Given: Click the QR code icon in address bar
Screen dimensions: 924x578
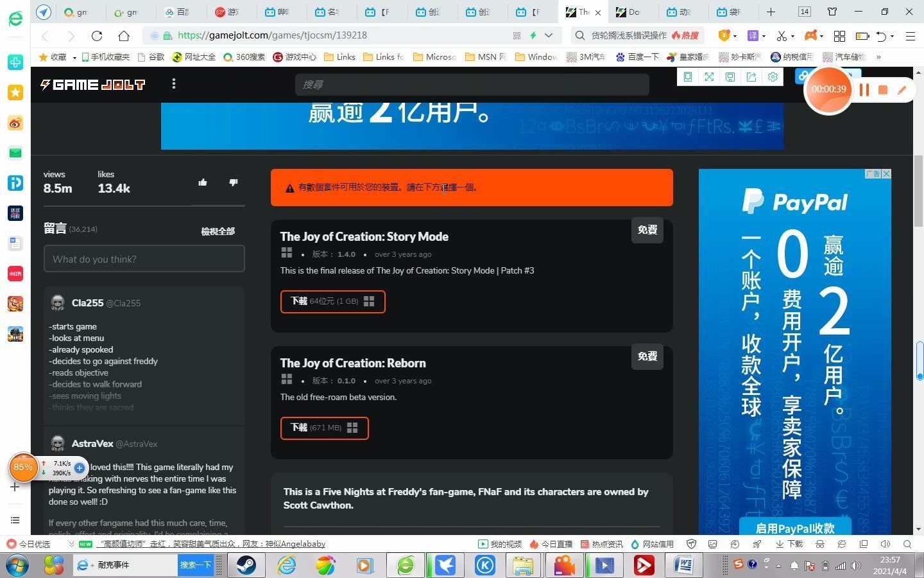Looking at the screenshot, I should pyautogui.click(x=517, y=35).
